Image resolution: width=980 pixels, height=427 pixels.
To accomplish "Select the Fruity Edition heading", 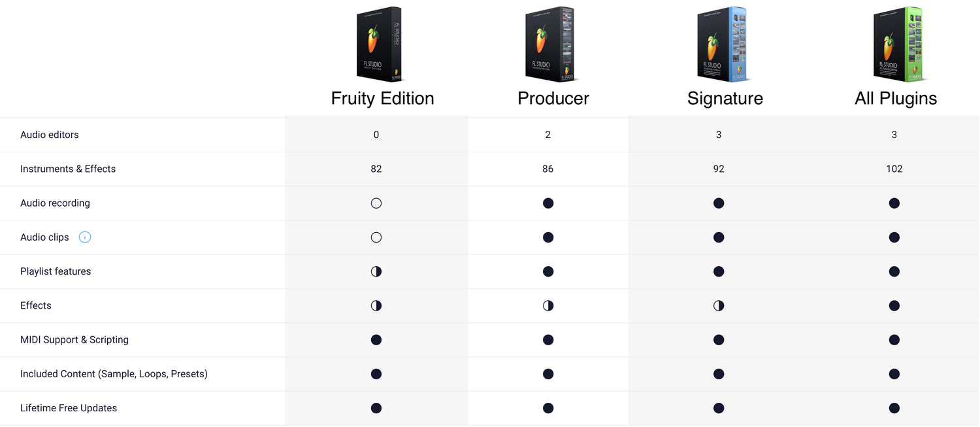I will point(382,98).
